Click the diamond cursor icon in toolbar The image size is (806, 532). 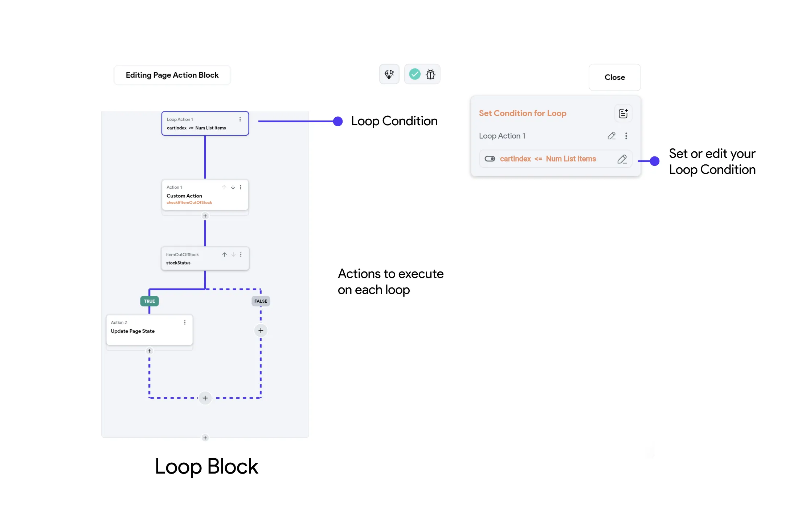[x=389, y=74]
